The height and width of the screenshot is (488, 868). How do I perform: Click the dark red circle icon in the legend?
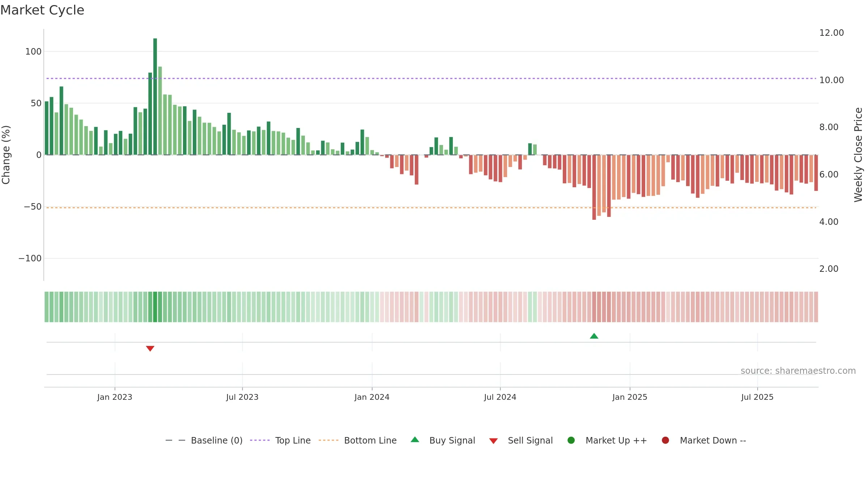(x=665, y=440)
